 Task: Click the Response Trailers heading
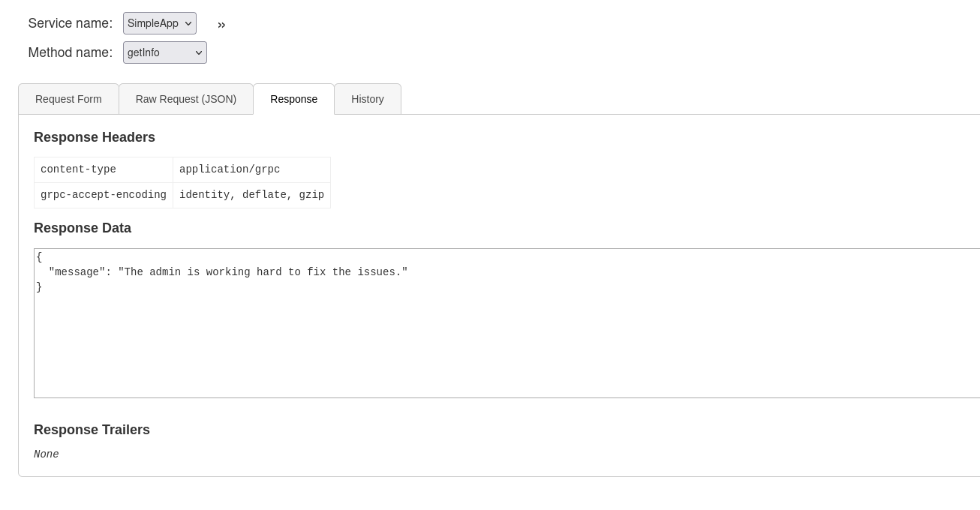tap(92, 430)
